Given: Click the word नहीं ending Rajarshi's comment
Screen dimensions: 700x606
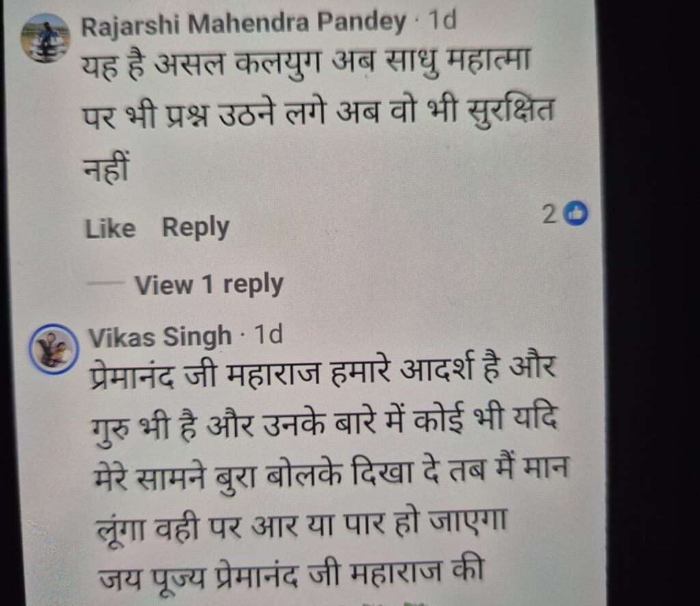Looking at the screenshot, I should [x=107, y=168].
